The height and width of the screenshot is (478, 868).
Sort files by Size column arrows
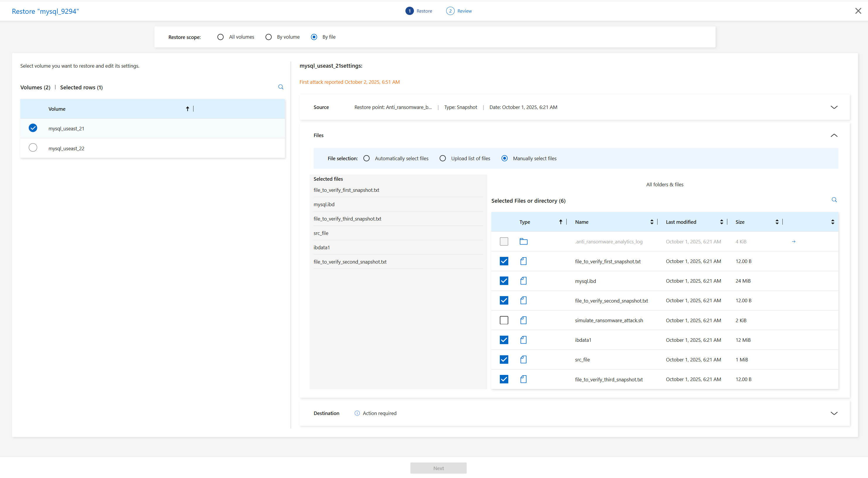[x=777, y=222]
